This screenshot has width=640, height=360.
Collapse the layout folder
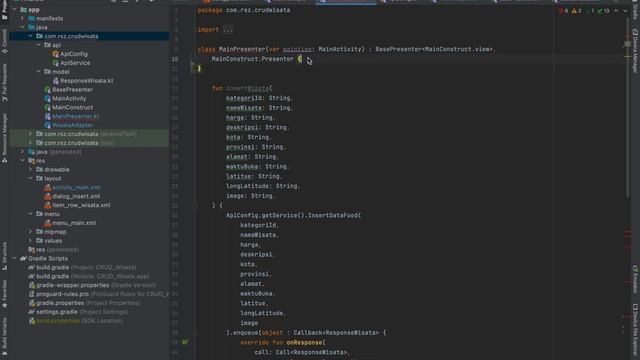[30, 178]
